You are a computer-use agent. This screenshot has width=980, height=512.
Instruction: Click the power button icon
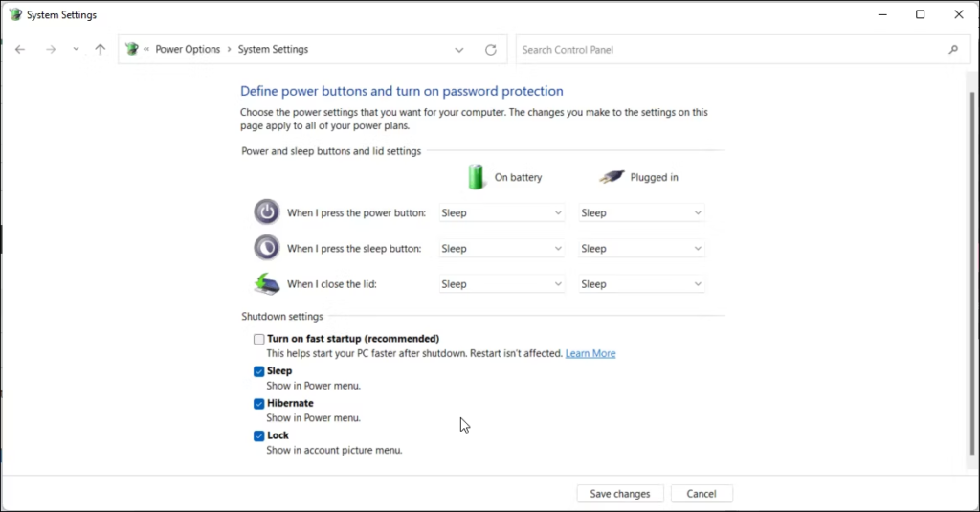266,211
